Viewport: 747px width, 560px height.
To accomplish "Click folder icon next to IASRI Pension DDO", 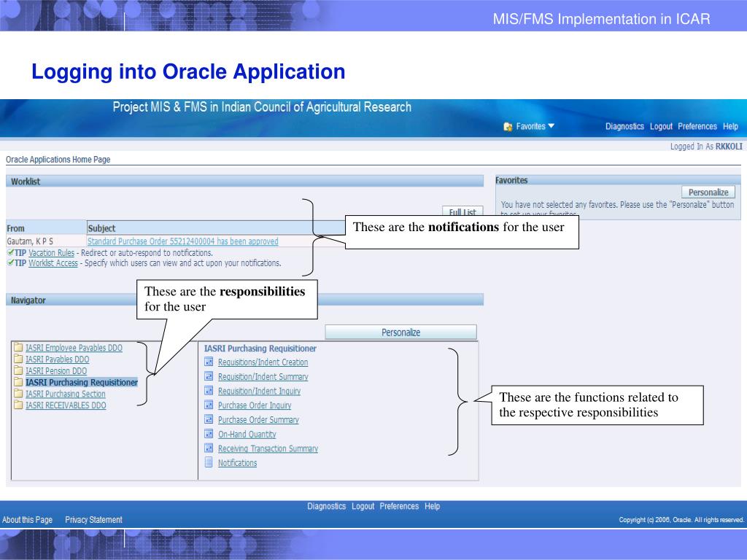I will (18, 371).
